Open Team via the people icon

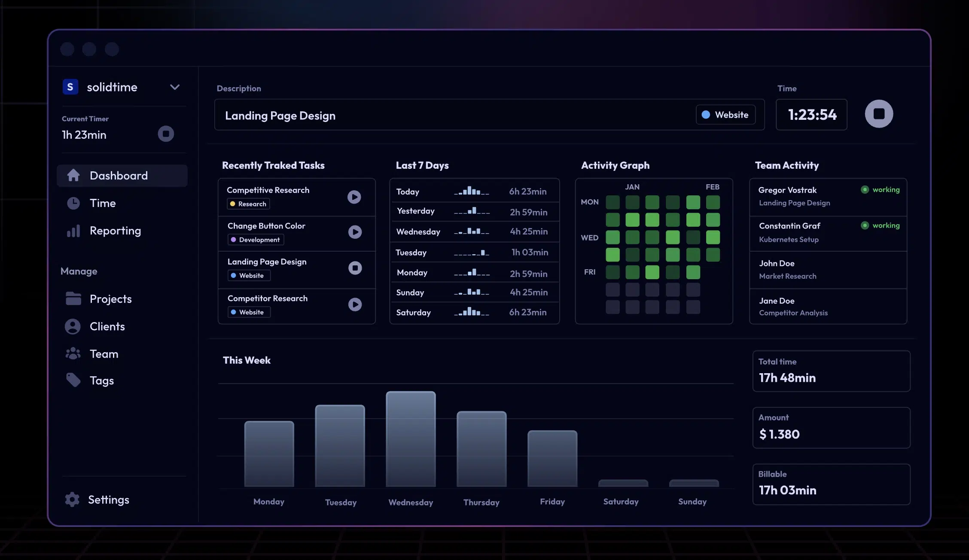tap(73, 353)
